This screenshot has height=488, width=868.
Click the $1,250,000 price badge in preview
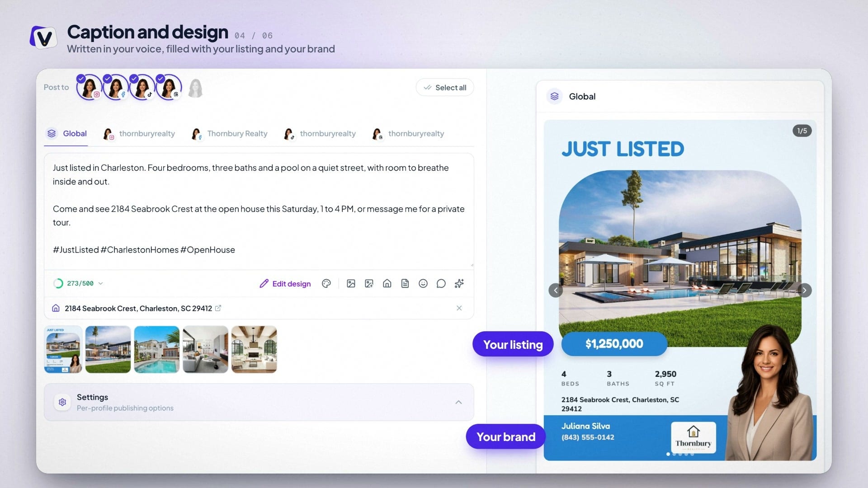pos(614,344)
